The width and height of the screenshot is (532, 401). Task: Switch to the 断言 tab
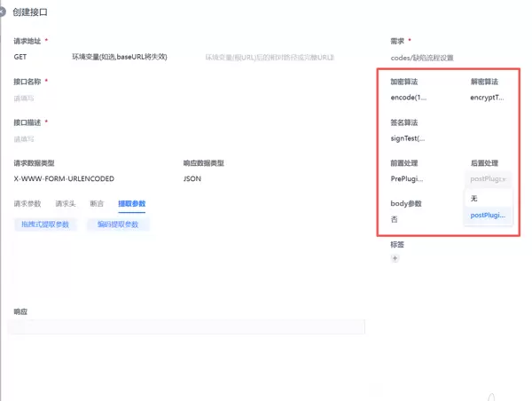coord(97,204)
